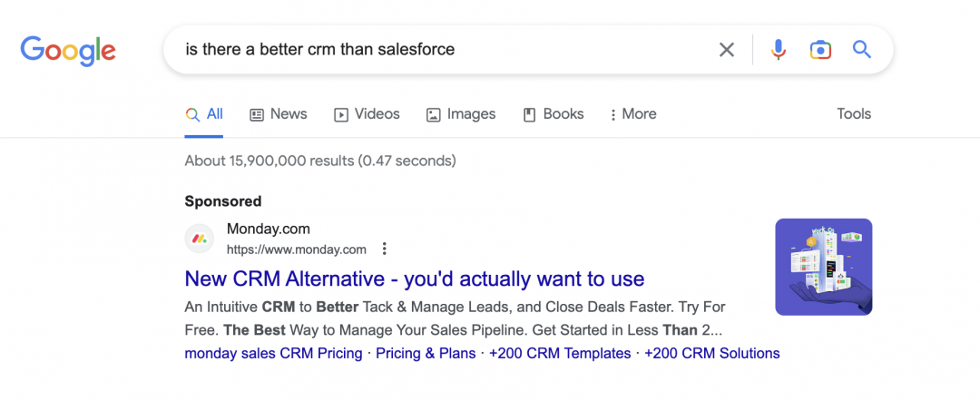This screenshot has height=401, width=980.
Task: Switch to the Books tab
Action: (x=554, y=114)
